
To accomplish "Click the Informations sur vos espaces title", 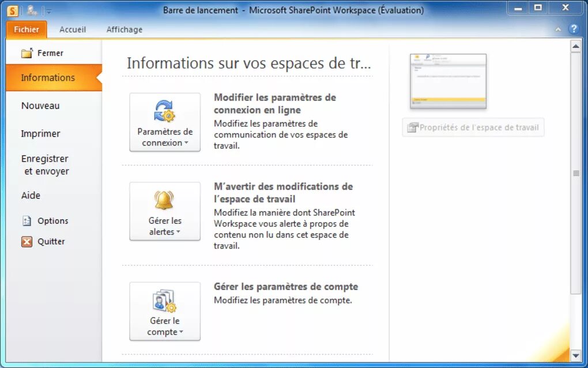I will tap(248, 63).
